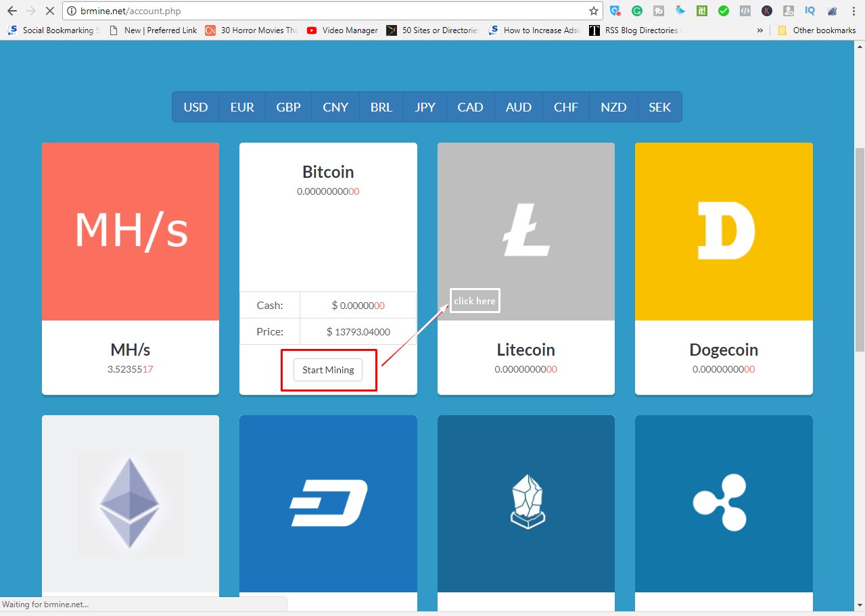Click the Dash coin icon
The height and width of the screenshot is (616, 865).
coord(328,502)
